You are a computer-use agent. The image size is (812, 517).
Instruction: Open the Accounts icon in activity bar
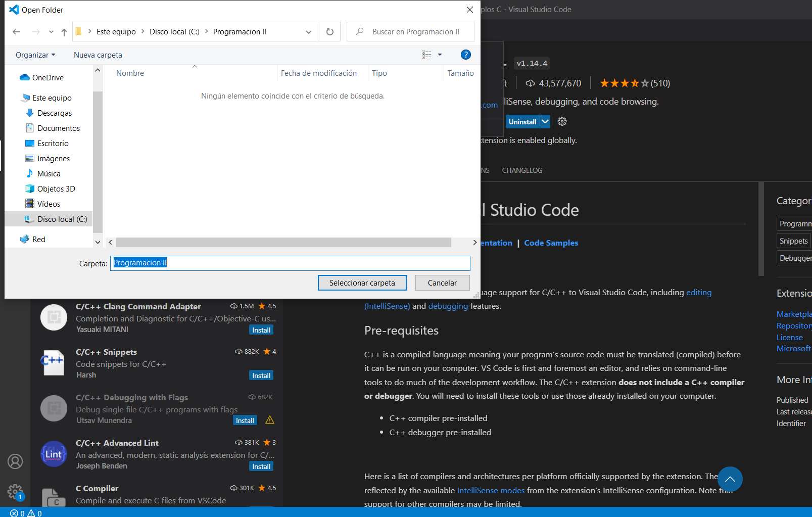click(15, 461)
